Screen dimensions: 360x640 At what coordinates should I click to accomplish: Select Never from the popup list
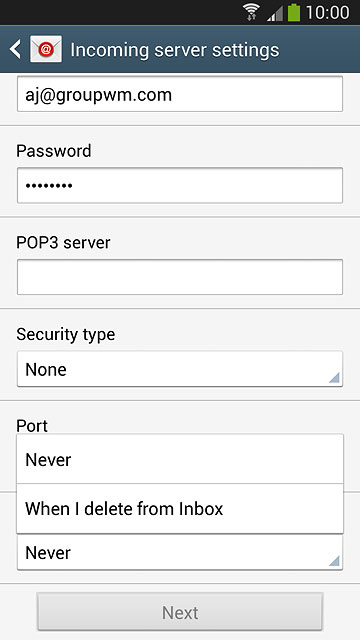point(180,460)
